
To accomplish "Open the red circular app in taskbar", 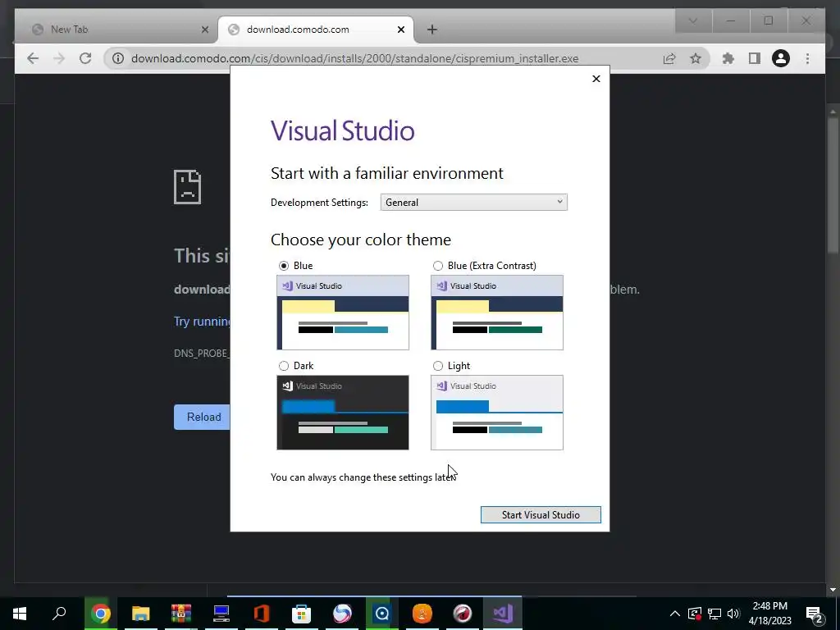I will pos(463,614).
